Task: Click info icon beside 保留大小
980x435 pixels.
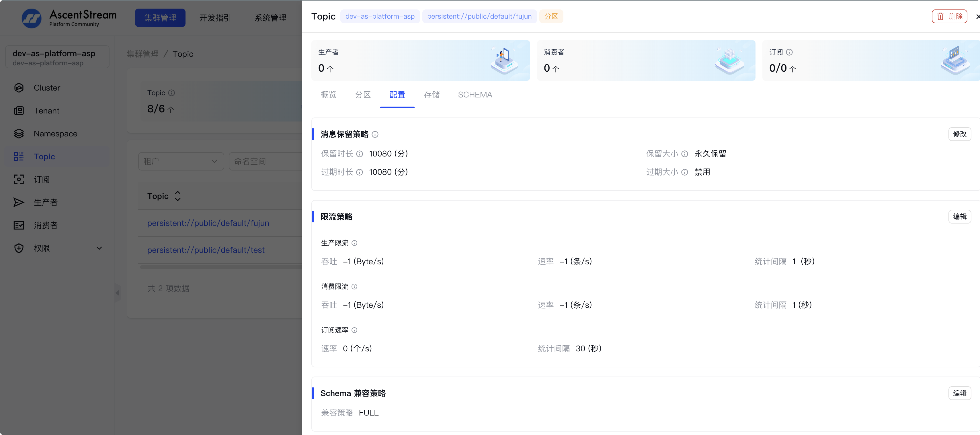Action: 685,154
